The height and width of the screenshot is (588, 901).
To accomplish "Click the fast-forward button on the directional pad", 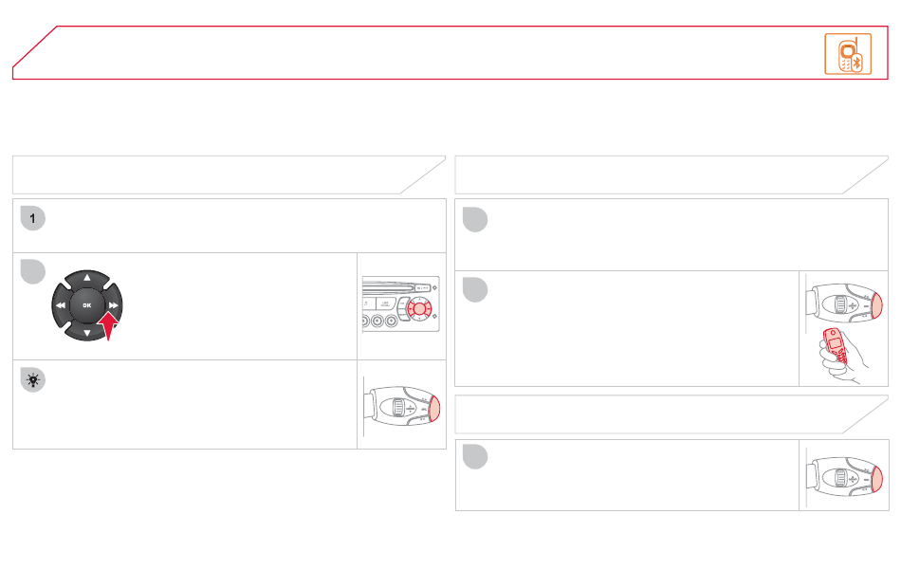I will coord(113,305).
